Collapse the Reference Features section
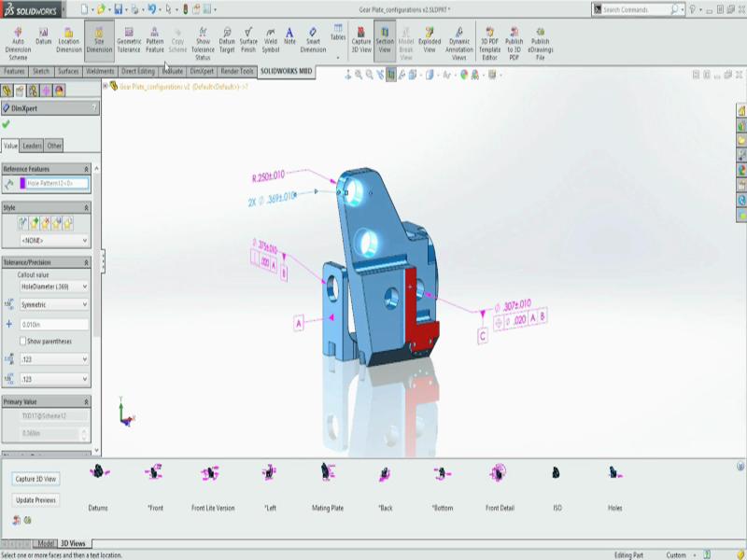 point(47,168)
